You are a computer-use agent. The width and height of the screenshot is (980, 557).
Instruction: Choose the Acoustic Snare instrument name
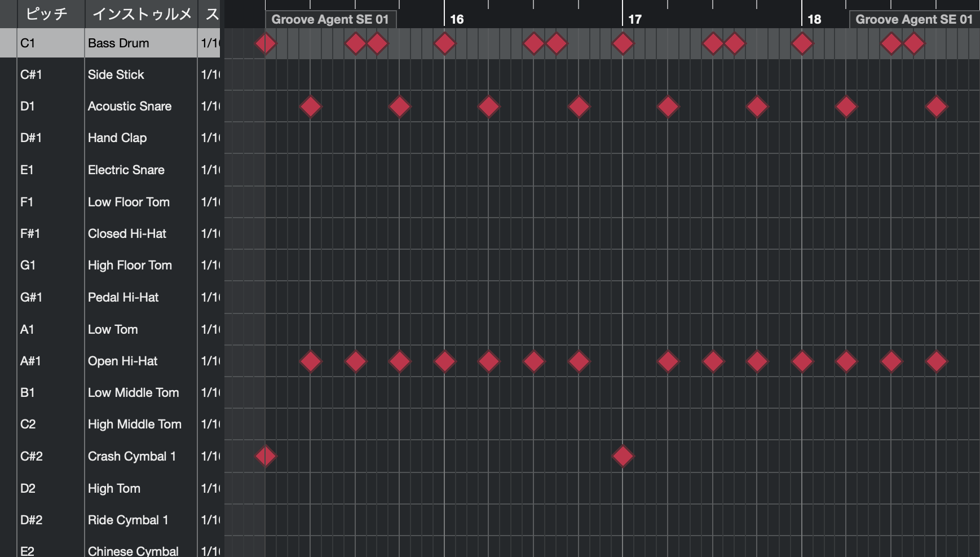[130, 106]
